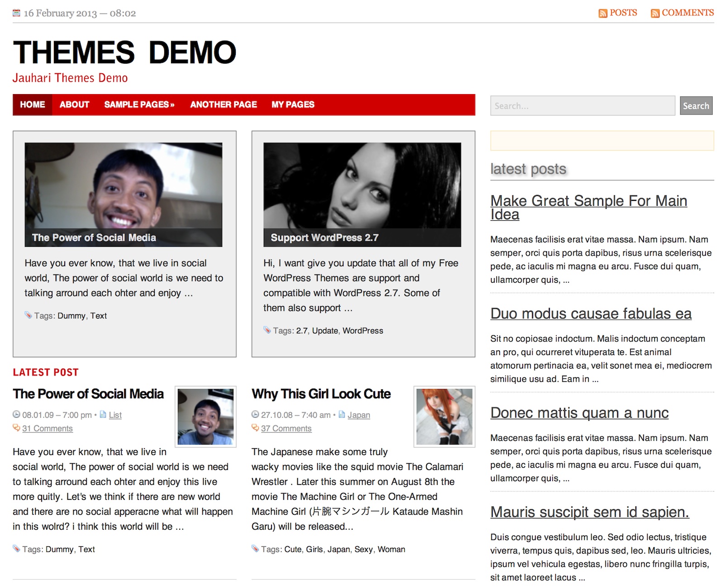724x588 pixels.
Task: Open My Pages in navigation bar
Action: tap(293, 104)
